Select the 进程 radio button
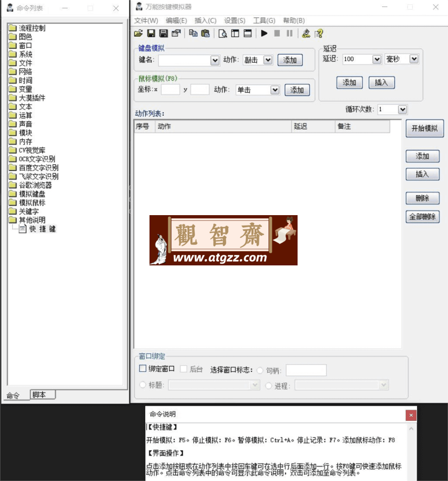 [x=269, y=385]
